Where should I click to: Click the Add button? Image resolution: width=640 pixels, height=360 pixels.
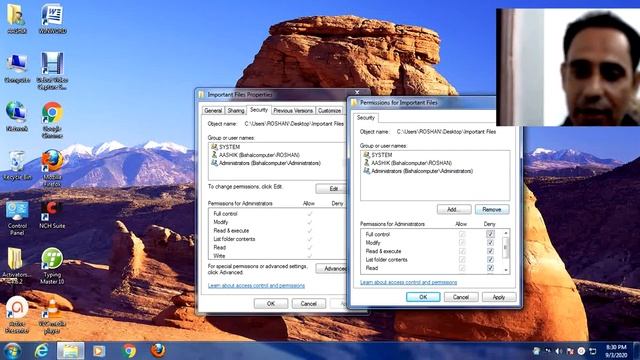[454, 209]
